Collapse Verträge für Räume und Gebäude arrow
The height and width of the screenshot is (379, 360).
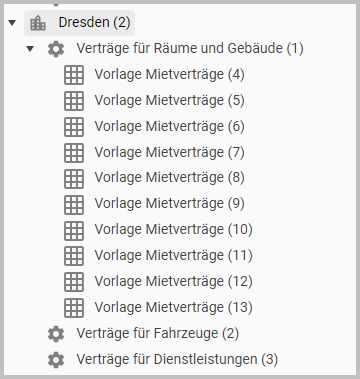point(30,49)
